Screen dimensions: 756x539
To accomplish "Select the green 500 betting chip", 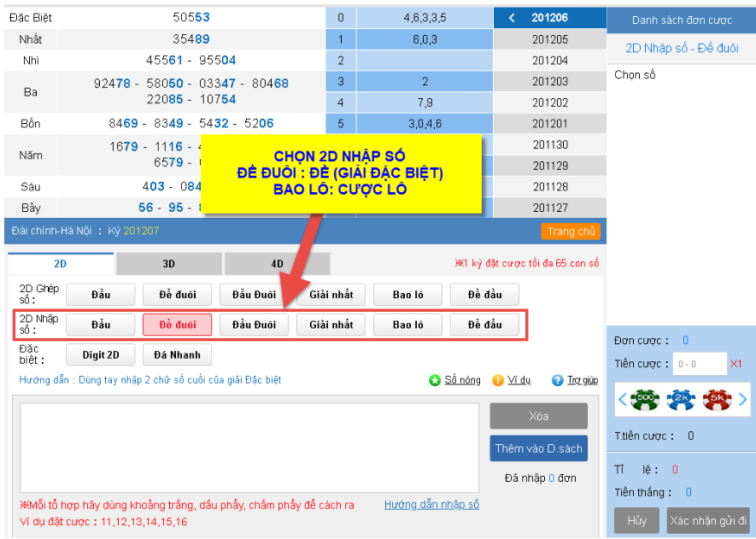I will pos(645,399).
